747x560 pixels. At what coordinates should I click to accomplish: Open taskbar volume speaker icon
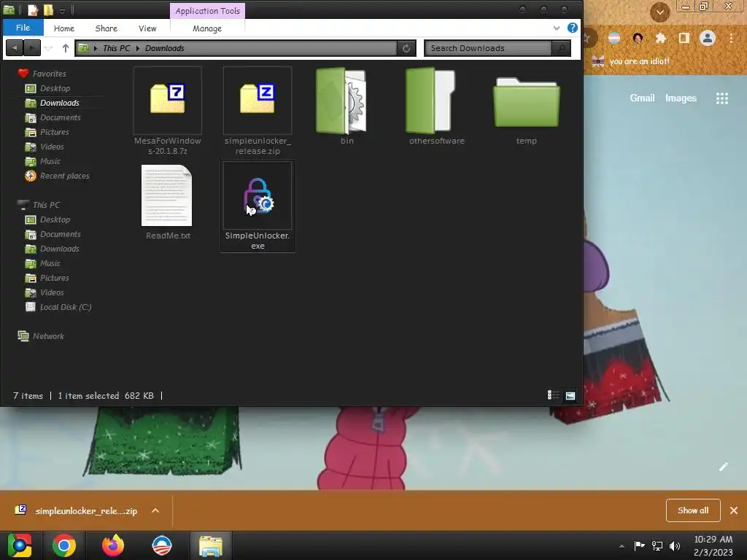click(675, 545)
